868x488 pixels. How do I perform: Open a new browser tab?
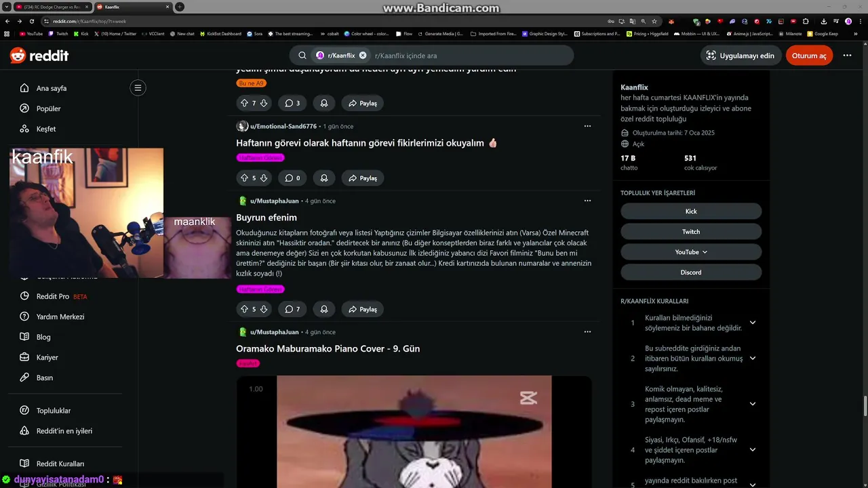coord(180,7)
